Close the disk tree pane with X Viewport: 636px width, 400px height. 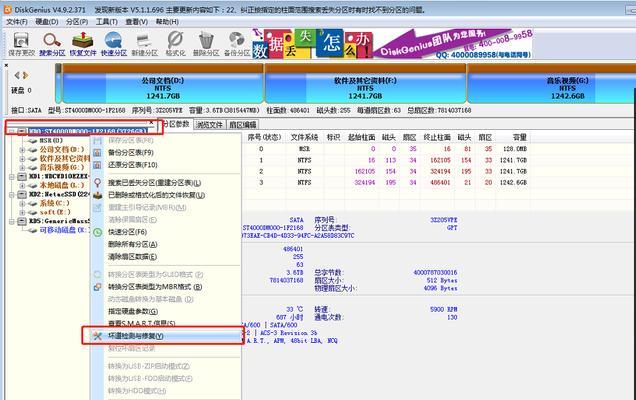pos(151,122)
